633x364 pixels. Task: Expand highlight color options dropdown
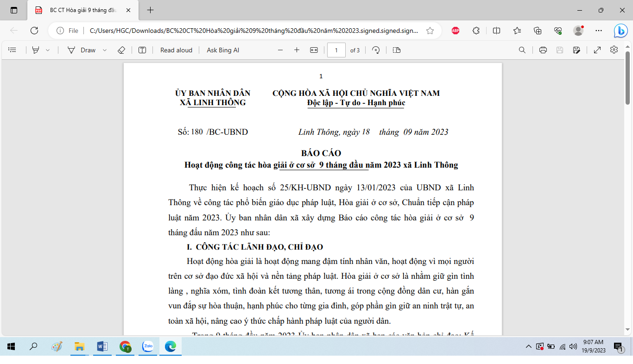pyautogui.click(x=48, y=50)
